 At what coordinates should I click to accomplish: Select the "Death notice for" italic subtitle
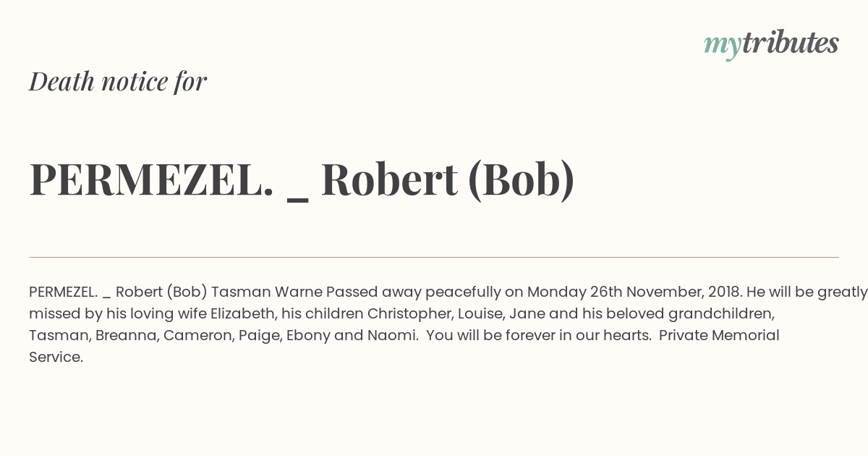[x=118, y=81]
